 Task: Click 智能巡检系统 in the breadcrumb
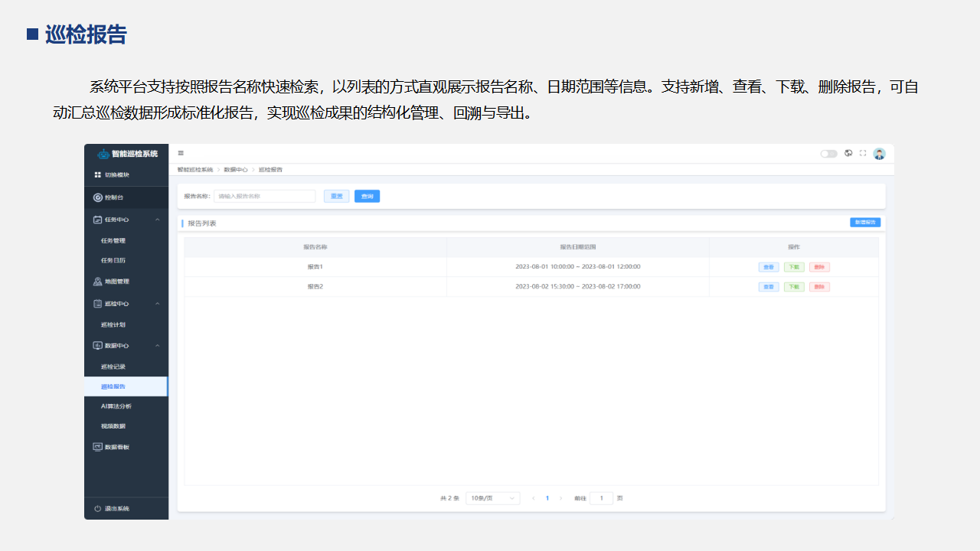195,170
